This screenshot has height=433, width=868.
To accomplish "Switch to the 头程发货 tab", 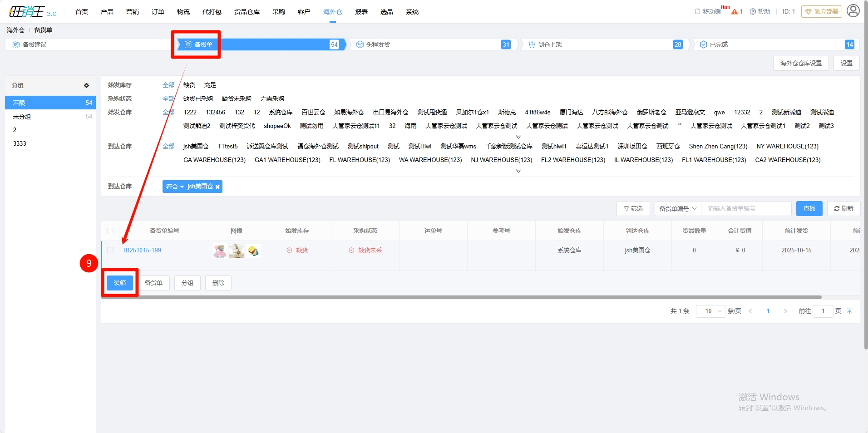I will 378,44.
